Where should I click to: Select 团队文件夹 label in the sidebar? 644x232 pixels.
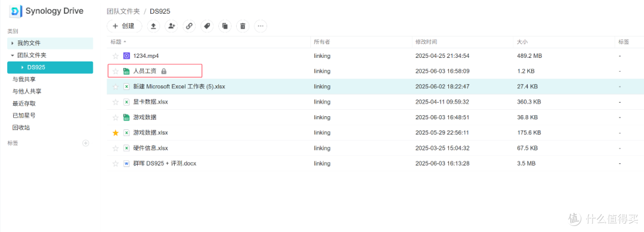tap(32, 55)
